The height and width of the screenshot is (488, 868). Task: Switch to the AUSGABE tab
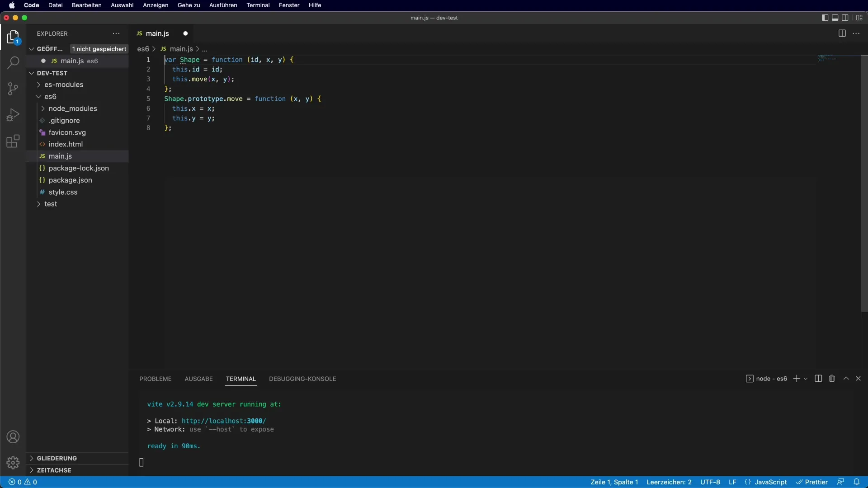point(198,379)
